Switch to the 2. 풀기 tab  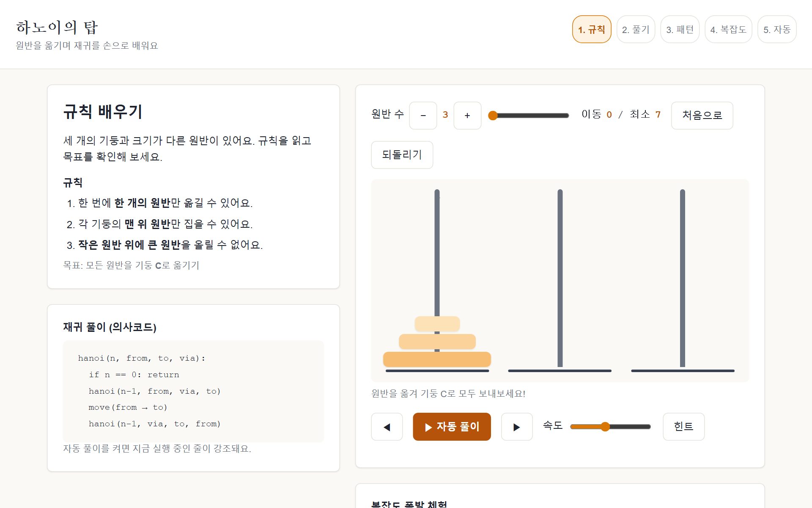[x=636, y=29]
